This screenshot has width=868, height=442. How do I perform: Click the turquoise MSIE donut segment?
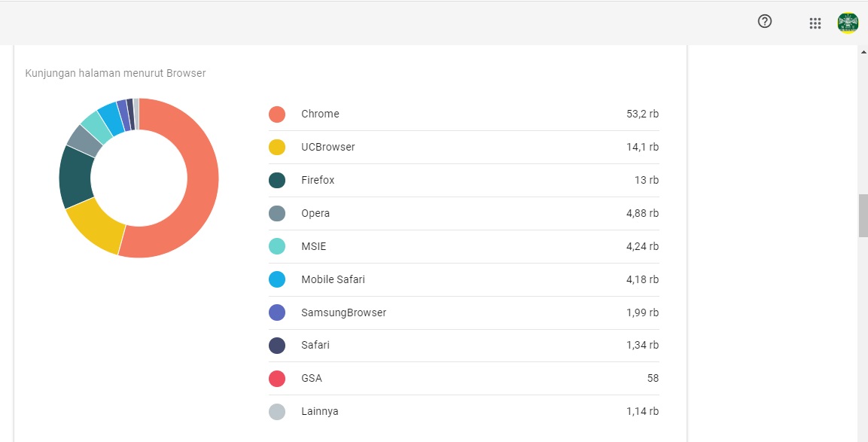(x=96, y=127)
